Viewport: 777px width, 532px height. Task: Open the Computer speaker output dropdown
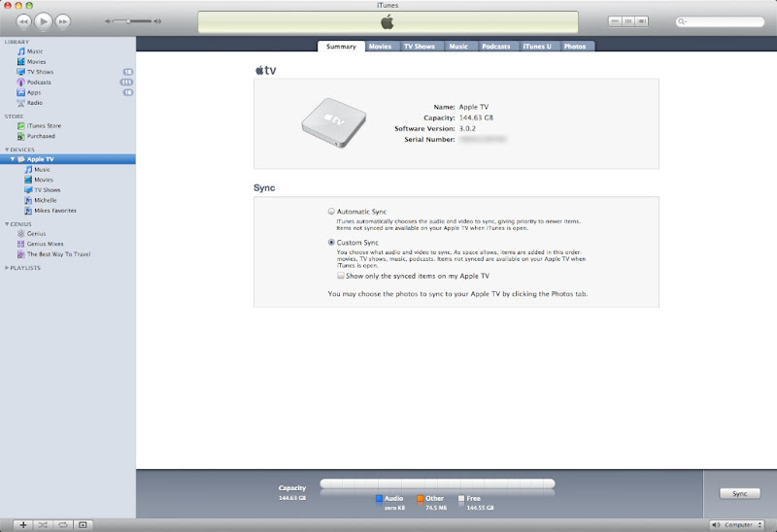(737, 524)
